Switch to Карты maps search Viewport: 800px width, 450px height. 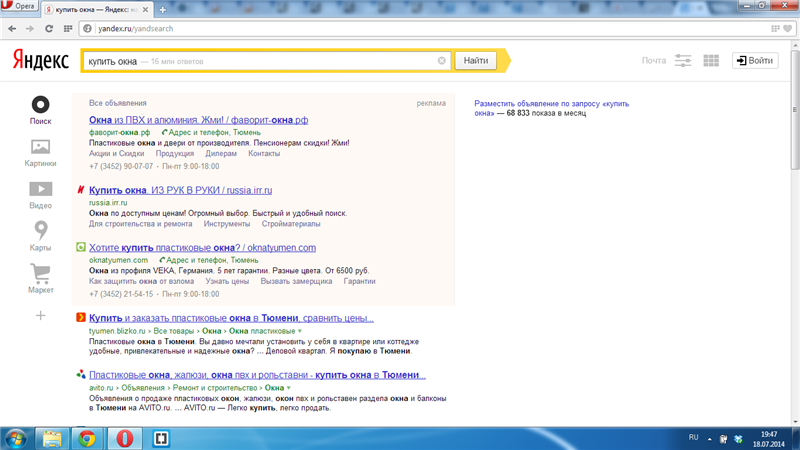tap(40, 236)
